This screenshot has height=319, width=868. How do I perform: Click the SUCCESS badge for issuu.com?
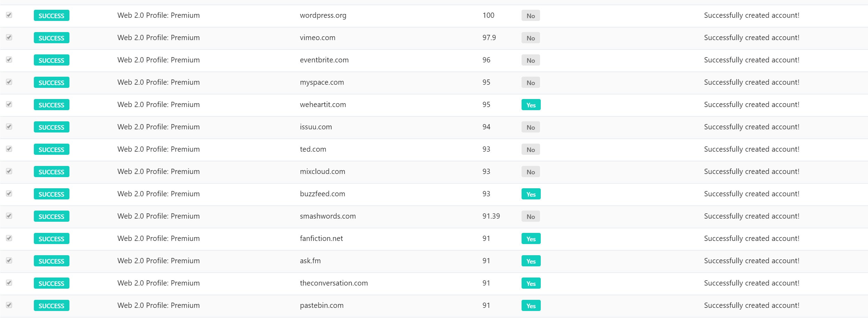pyautogui.click(x=51, y=127)
